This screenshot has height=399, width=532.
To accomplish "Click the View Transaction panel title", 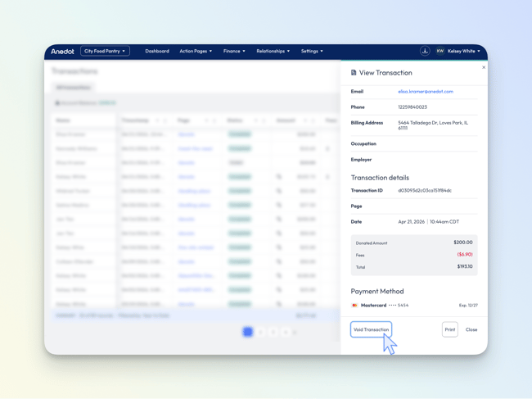I will (385, 73).
